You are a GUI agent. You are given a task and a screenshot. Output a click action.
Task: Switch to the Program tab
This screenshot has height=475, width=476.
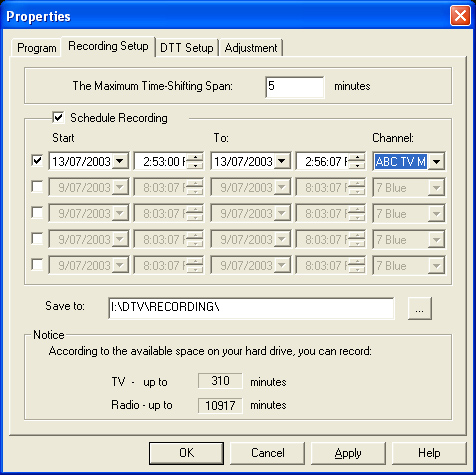click(x=36, y=48)
